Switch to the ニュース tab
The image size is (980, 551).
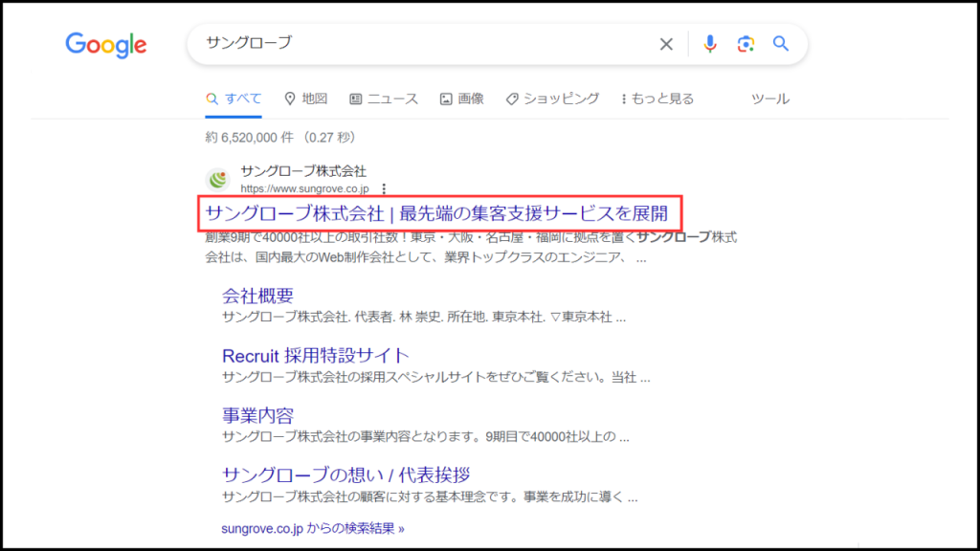pyautogui.click(x=384, y=99)
